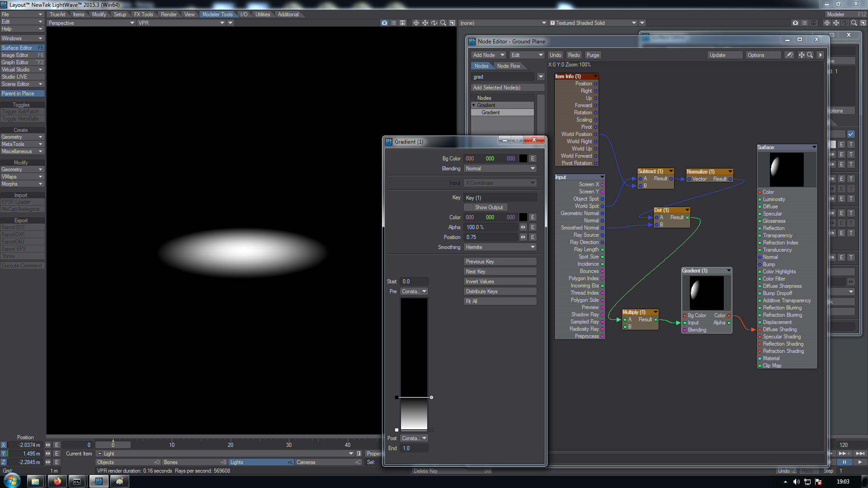This screenshot has width=868, height=488.
Task: Open Firefox from the Windows taskbar
Action: (57, 481)
